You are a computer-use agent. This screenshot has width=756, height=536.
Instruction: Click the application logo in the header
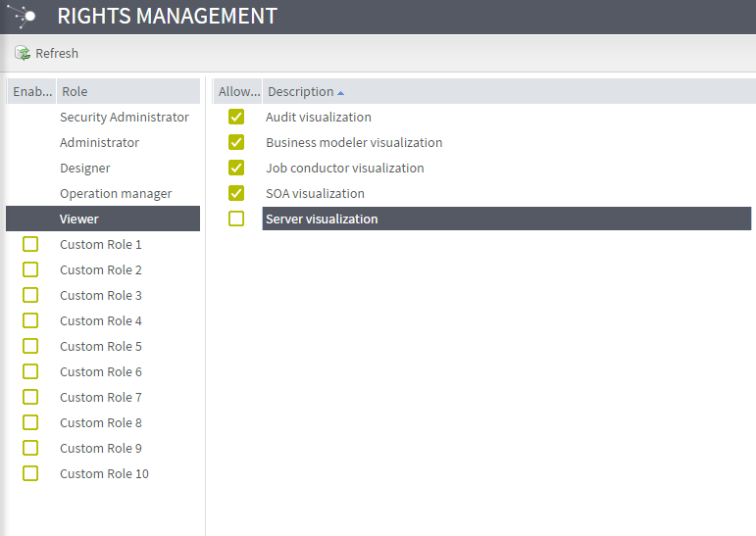24,16
